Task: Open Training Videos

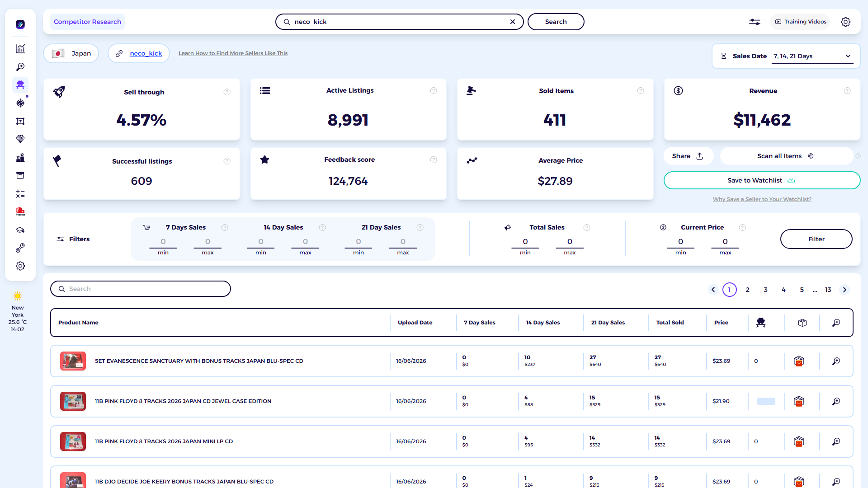Action: [x=801, y=22]
